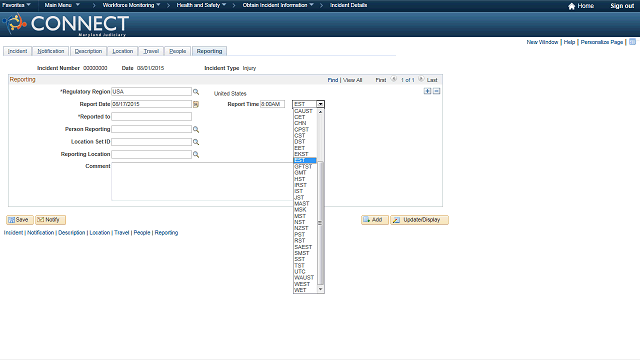Open the Help link
Image resolution: width=640 pixels, height=360 pixels.
pyautogui.click(x=569, y=42)
